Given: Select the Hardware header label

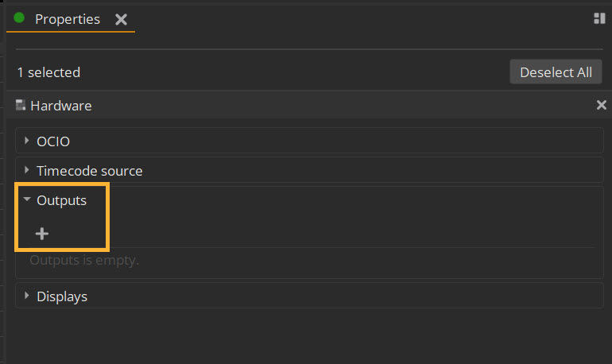Looking at the screenshot, I should pos(61,106).
